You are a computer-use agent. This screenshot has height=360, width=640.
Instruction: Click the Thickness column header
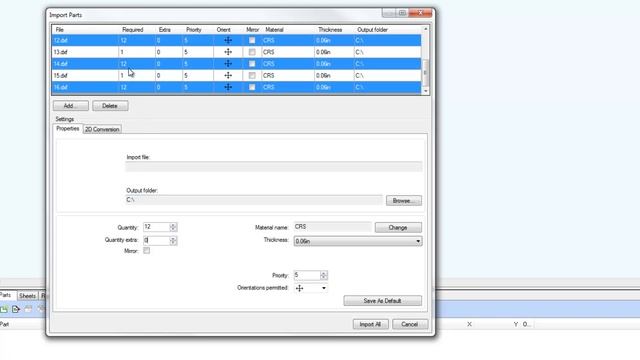click(330, 30)
